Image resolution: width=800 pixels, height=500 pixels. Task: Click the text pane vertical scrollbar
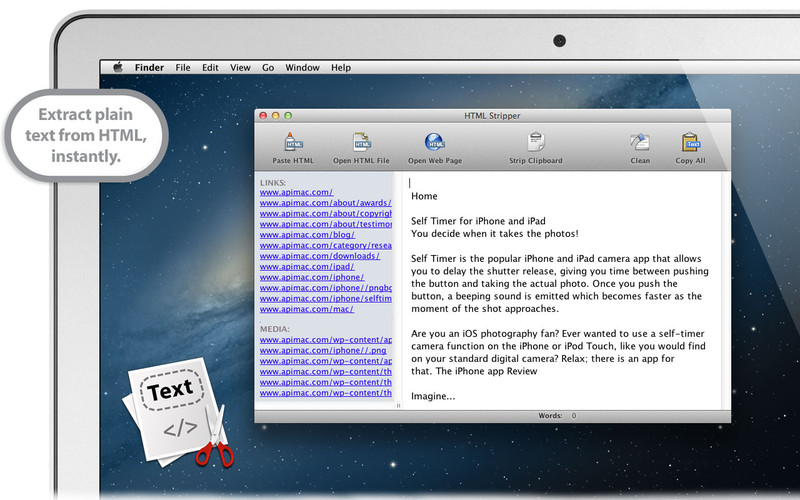pos(726,290)
